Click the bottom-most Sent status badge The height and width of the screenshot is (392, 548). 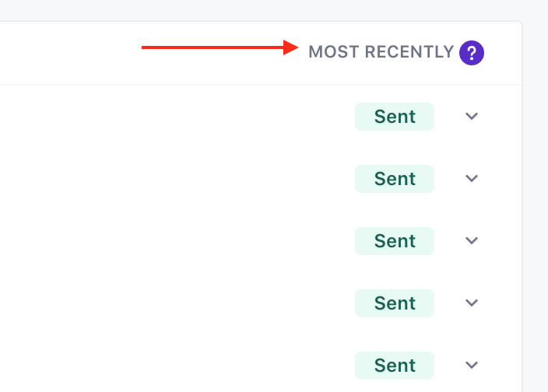pos(395,365)
